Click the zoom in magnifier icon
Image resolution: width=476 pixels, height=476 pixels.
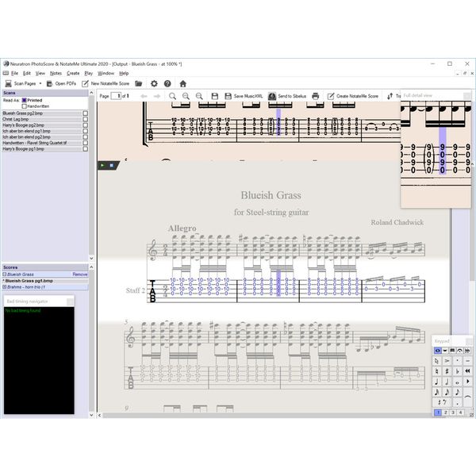(186, 96)
